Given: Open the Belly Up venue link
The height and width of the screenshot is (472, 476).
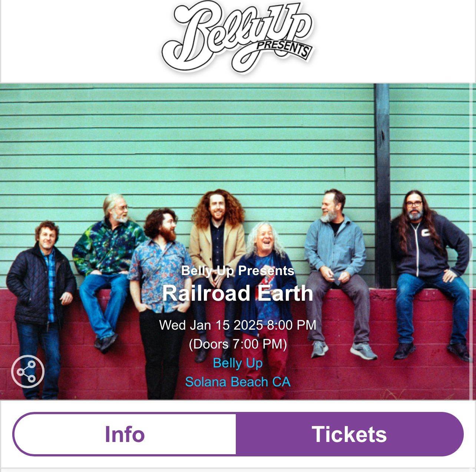Looking at the screenshot, I should [x=238, y=363].
